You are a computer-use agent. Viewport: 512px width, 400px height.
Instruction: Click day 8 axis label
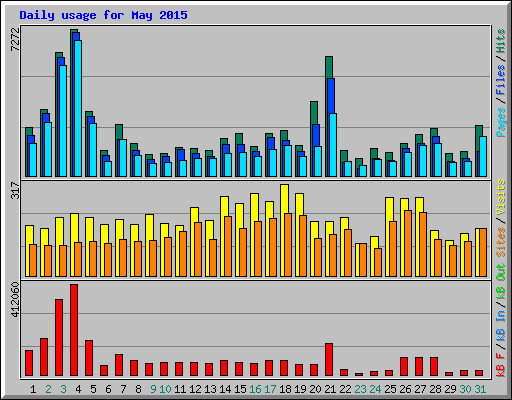pyautogui.click(x=138, y=389)
